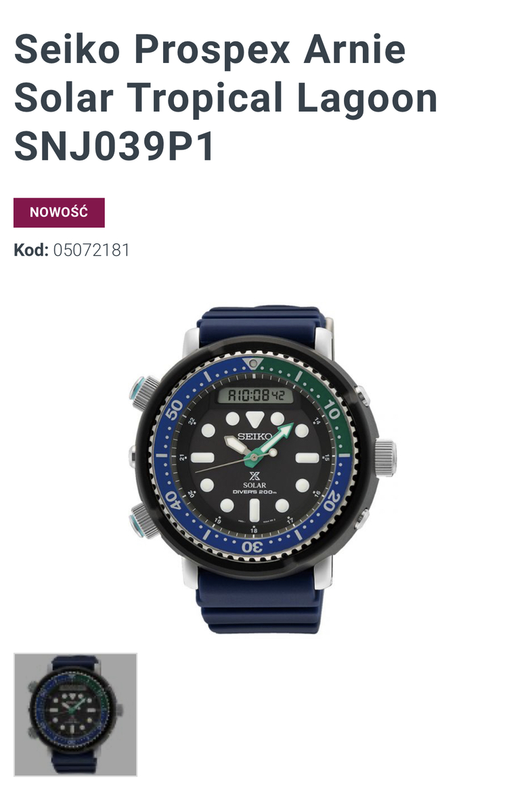Click the NOWOŚĆ badge
526x812 pixels.
(x=59, y=212)
